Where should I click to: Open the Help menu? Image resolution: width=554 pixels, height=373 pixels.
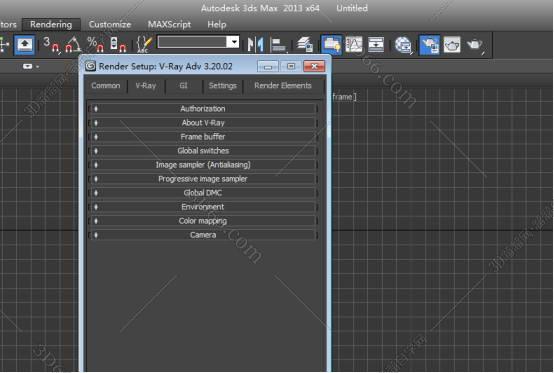point(217,24)
